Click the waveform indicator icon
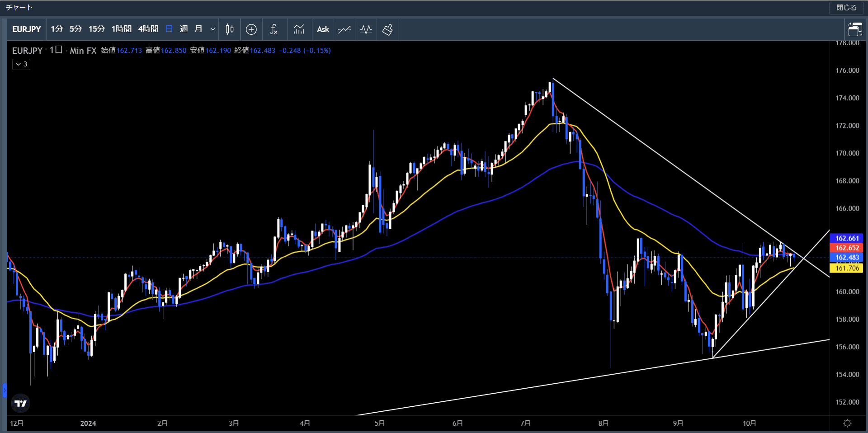Viewport: 868px width, 433px height. click(x=366, y=29)
